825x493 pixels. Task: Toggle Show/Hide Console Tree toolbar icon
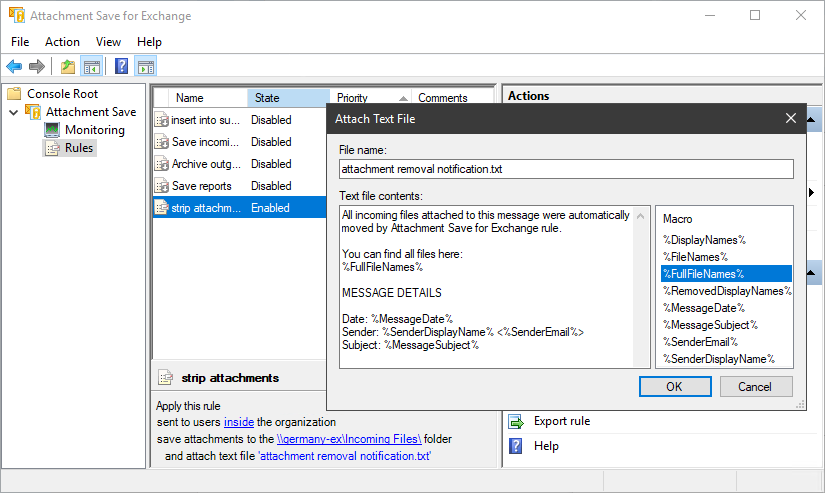(x=92, y=67)
